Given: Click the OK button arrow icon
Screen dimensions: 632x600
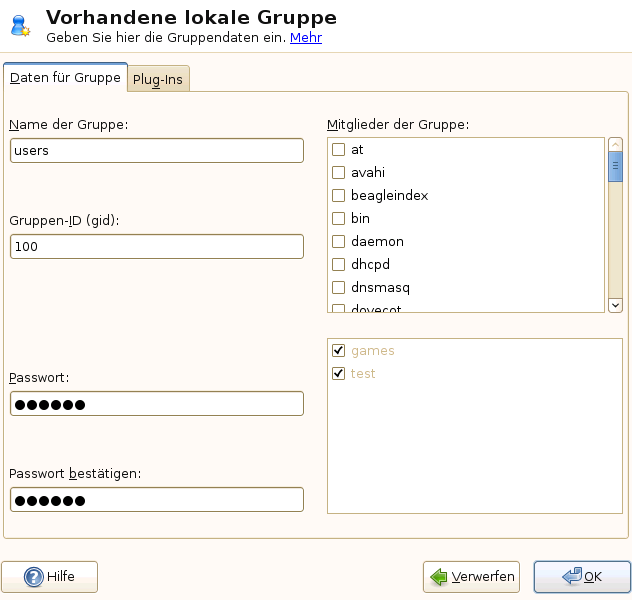Looking at the screenshot, I should 571,577.
